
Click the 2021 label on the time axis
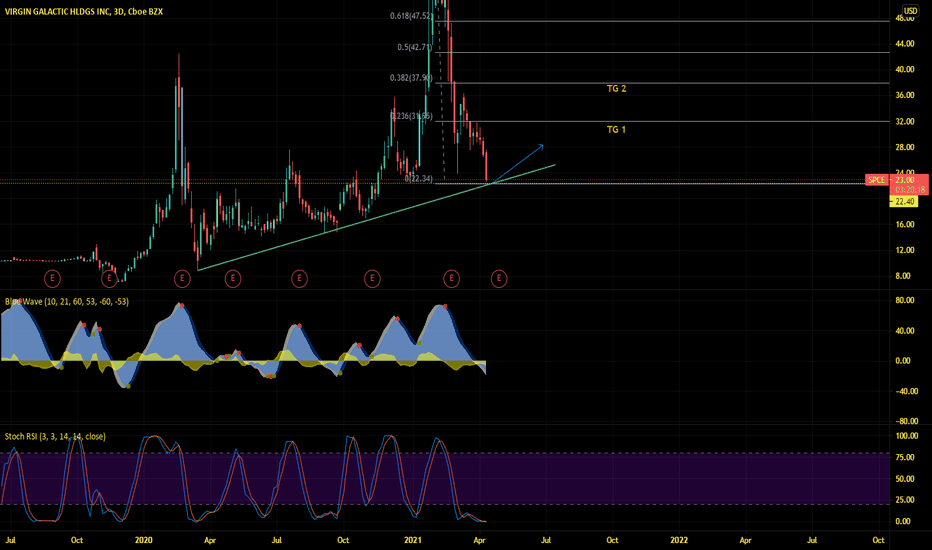click(413, 540)
